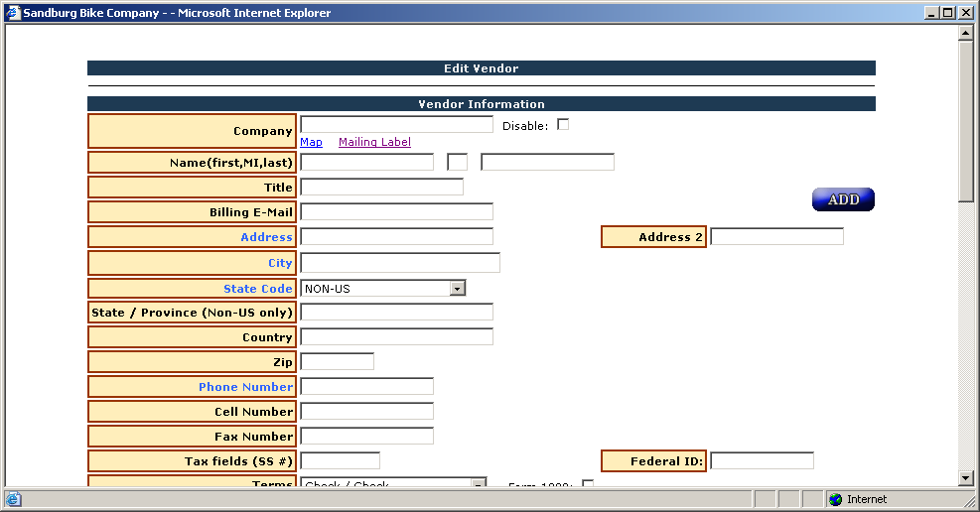
Task: Click the blue Address label link
Action: pyautogui.click(x=266, y=237)
